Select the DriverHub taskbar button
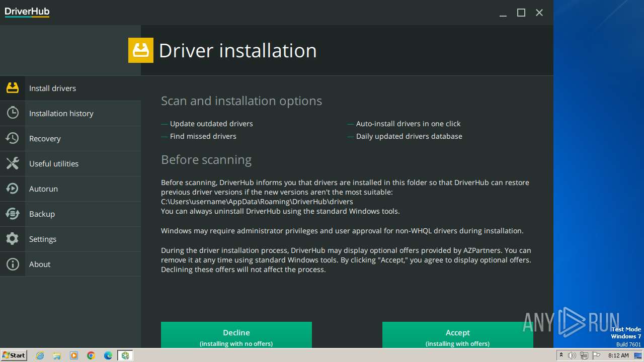Viewport: 644px width, 362px height. pyautogui.click(x=125, y=355)
